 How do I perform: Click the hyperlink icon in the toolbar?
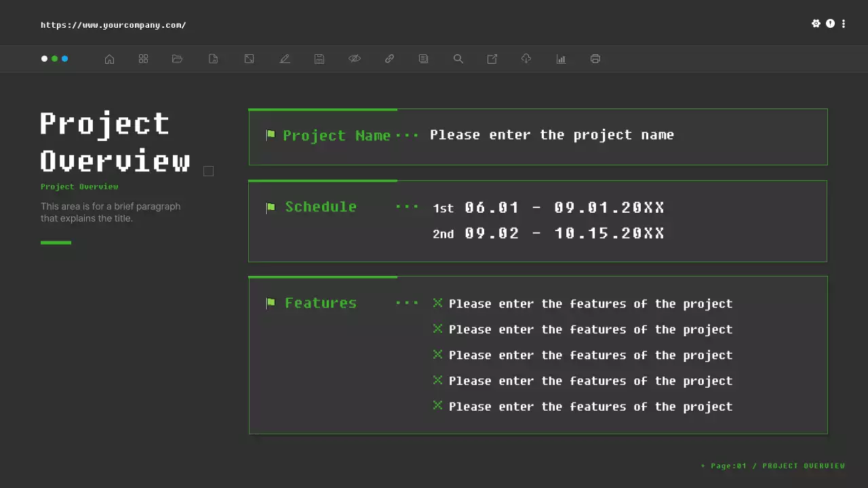coord(389,59)
